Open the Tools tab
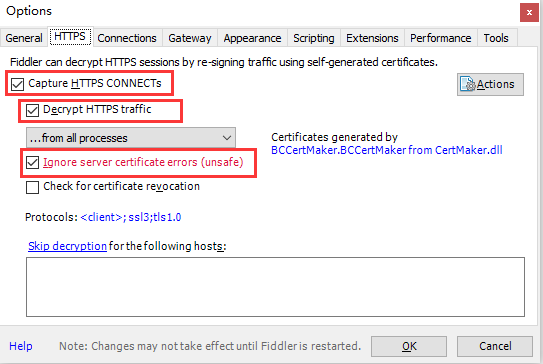543x364 pixels. coord(496,38)
